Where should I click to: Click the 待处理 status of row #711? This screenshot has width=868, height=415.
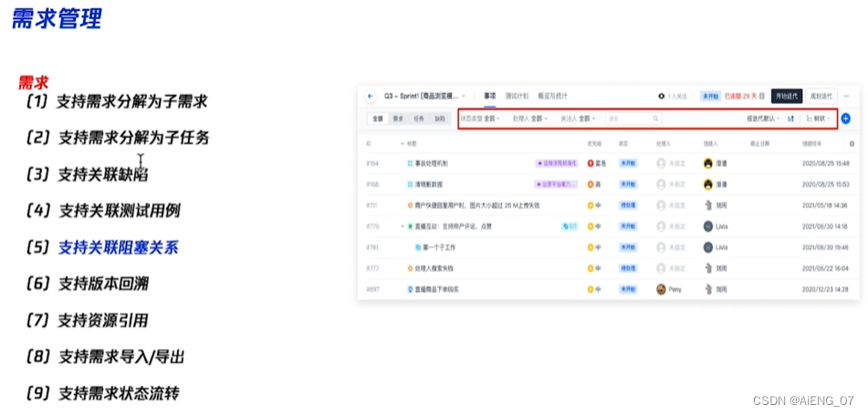pyautogui.click(x=627, y=205)
